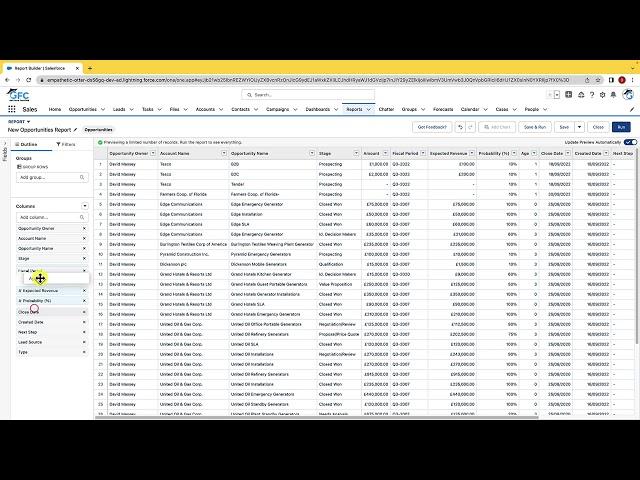Bookmark this page with the star icon

click(598, 80)
